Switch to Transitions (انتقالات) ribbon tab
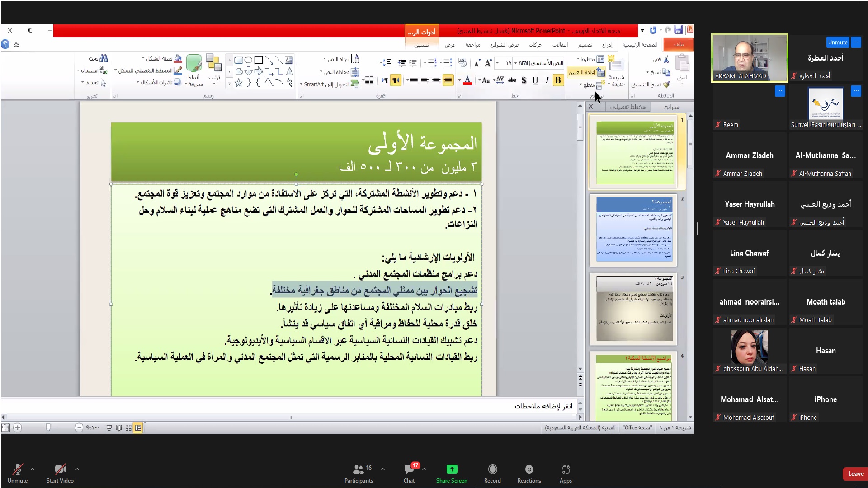Screen dimensions: 868x488 [560, 45]
